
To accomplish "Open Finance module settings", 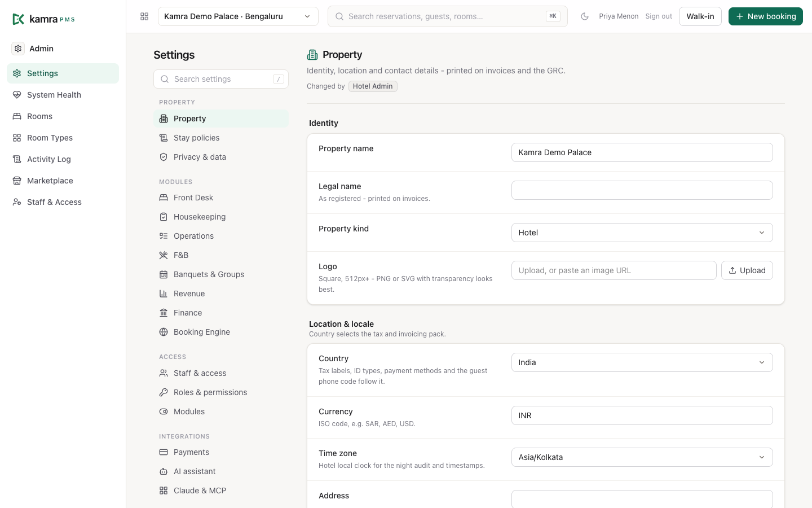I will coord(221,313).
